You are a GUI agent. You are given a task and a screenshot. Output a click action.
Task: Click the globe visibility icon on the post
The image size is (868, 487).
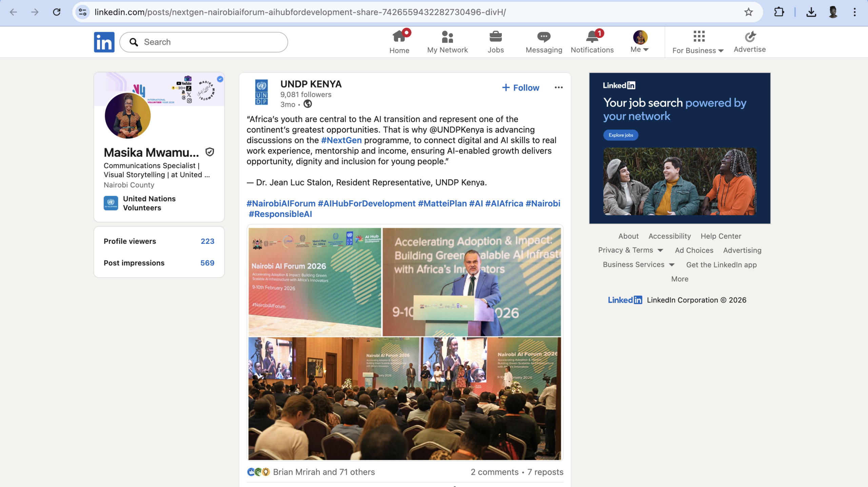coord(308,104)
